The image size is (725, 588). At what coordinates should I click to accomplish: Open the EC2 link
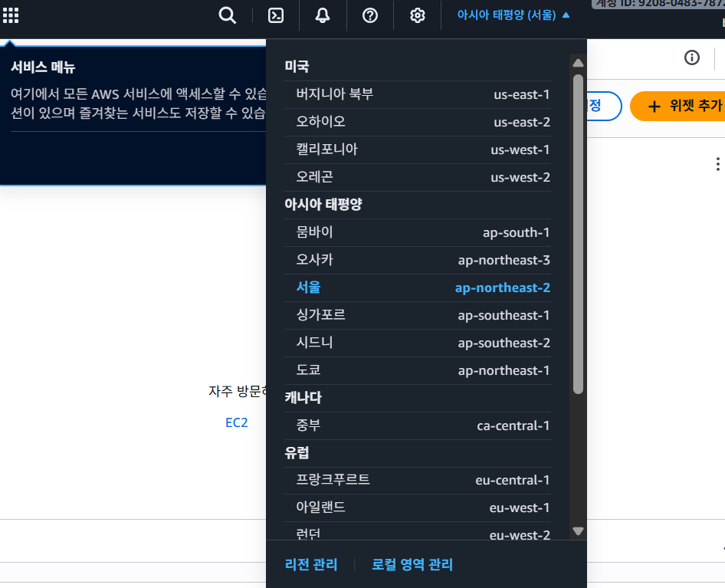tap(236, 422)
